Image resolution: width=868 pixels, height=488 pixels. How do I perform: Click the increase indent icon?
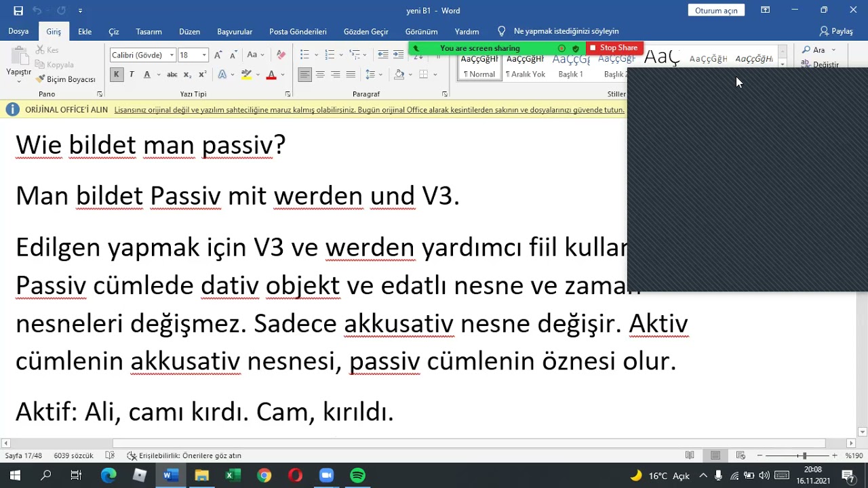pyautogui.click(x=397, y=55)
